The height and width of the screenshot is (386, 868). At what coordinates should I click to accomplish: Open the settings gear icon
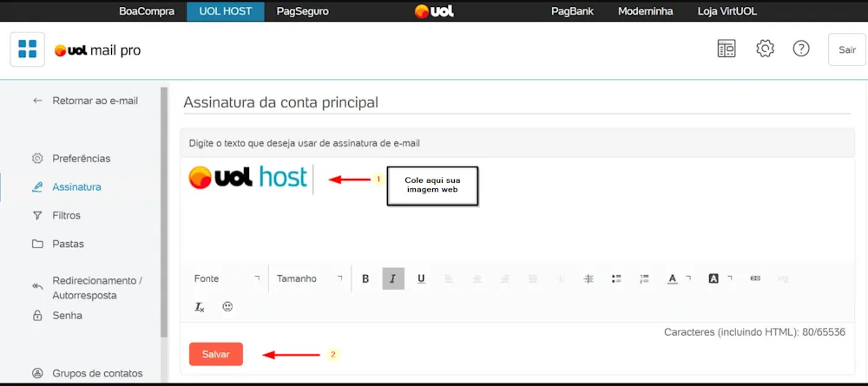(x=765, y=49)
